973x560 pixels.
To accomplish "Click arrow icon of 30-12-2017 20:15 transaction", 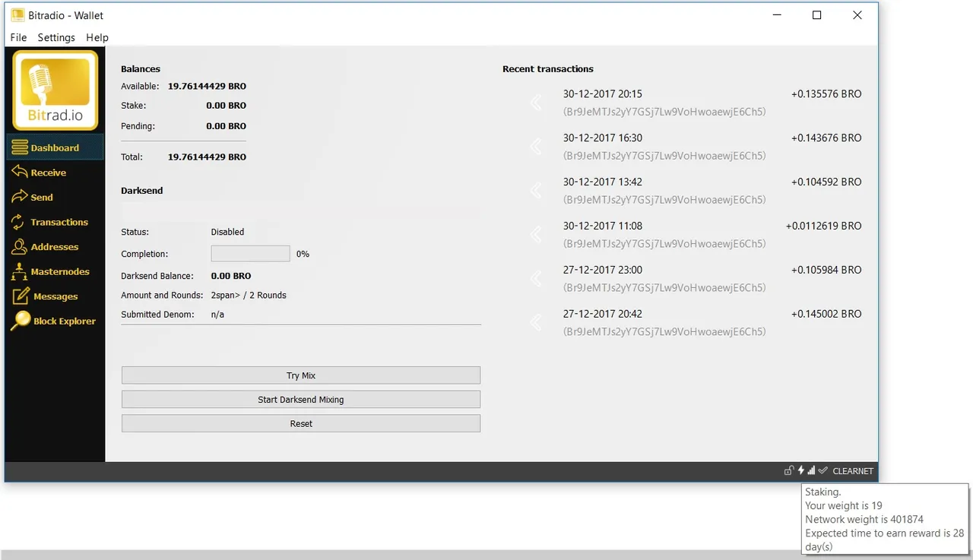I will coord(536,103).
